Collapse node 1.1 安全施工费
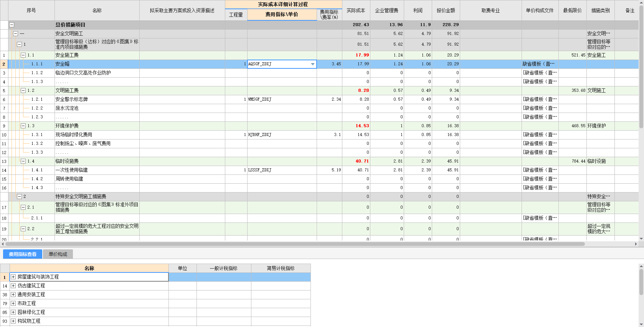This screenshot has width=644, height=327. coord(23,55)
